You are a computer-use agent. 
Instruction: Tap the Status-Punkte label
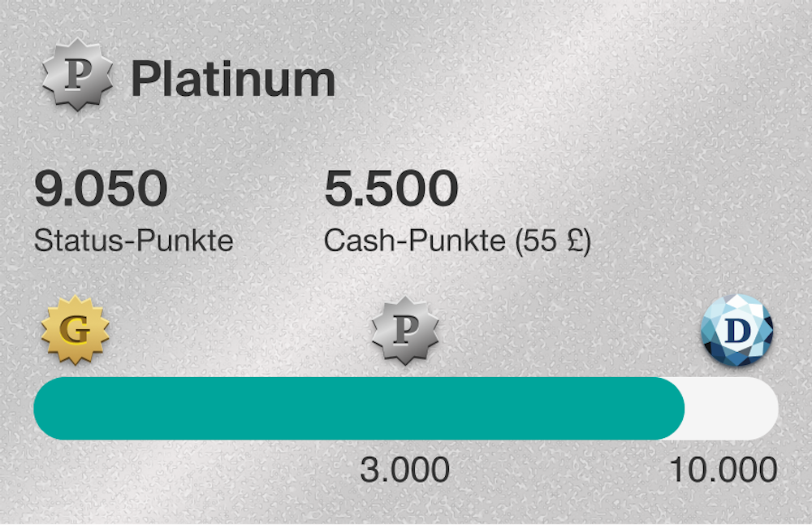134,241
